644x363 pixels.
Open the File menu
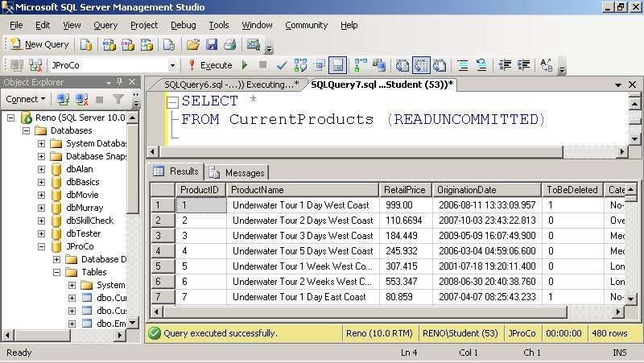pyautogui.click(x=16, y=25)
